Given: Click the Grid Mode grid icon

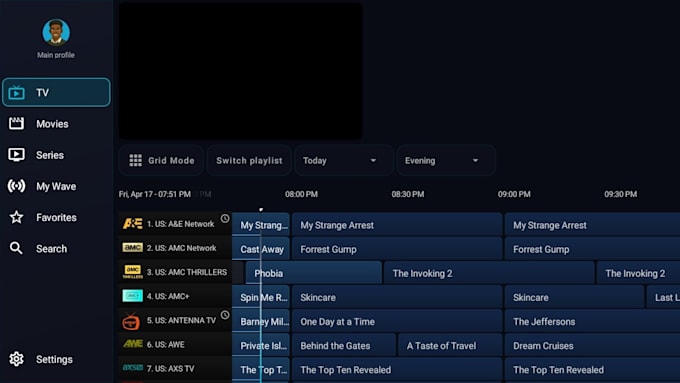Looking at the screenshot, I should click(135, 160).
